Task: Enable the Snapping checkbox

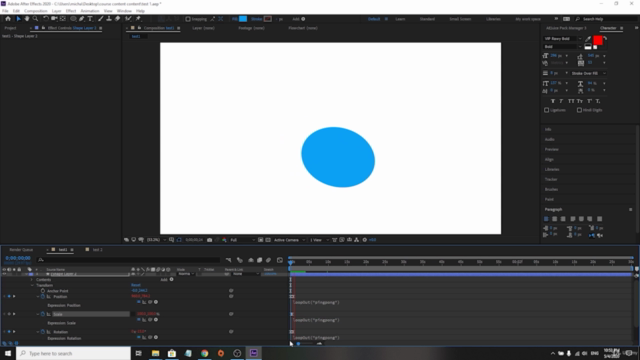Action: [188, 19]
